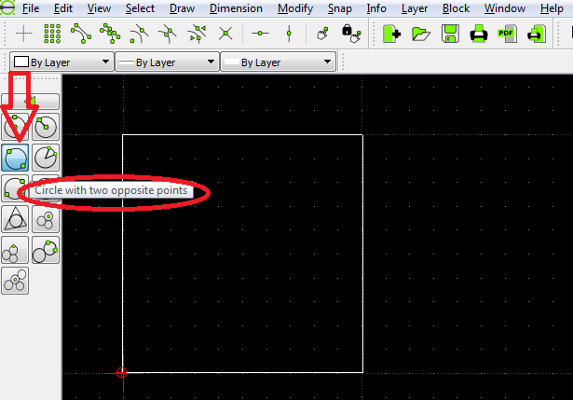This screenshot has height=400, width=573.
Task: Open the Snap menu
Action: tap(339, 8)
